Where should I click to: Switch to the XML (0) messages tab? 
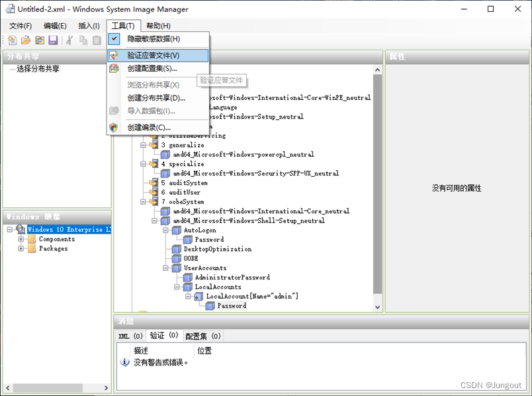click(130, 336)
